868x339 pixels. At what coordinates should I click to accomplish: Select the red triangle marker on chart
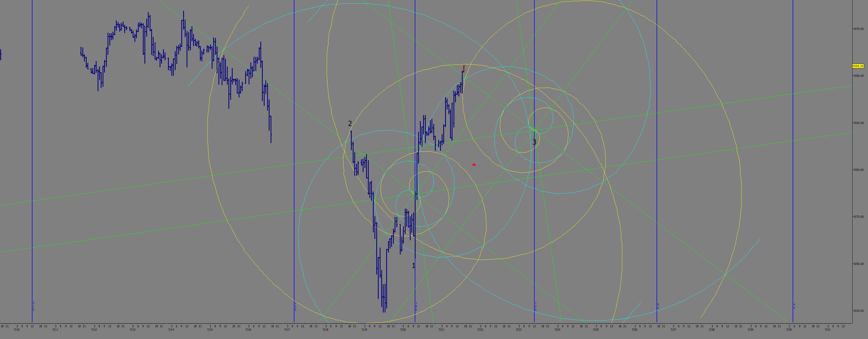474,165
